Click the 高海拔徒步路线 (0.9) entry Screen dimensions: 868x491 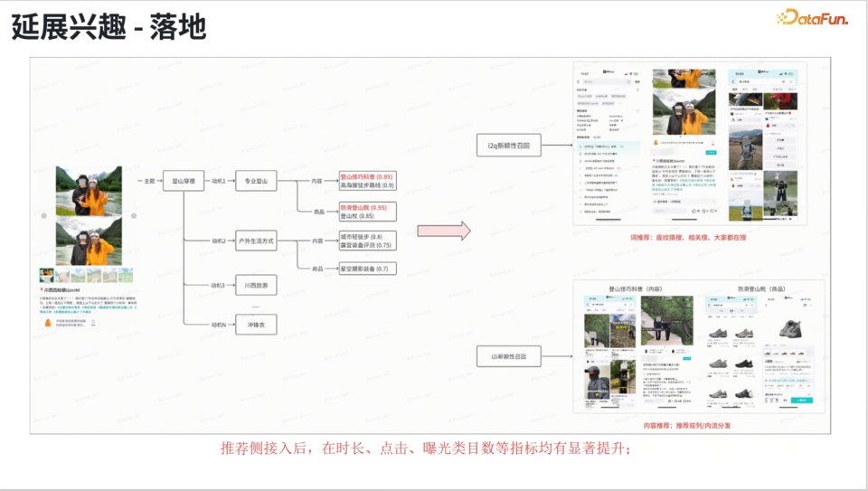(x=367, y=184)
